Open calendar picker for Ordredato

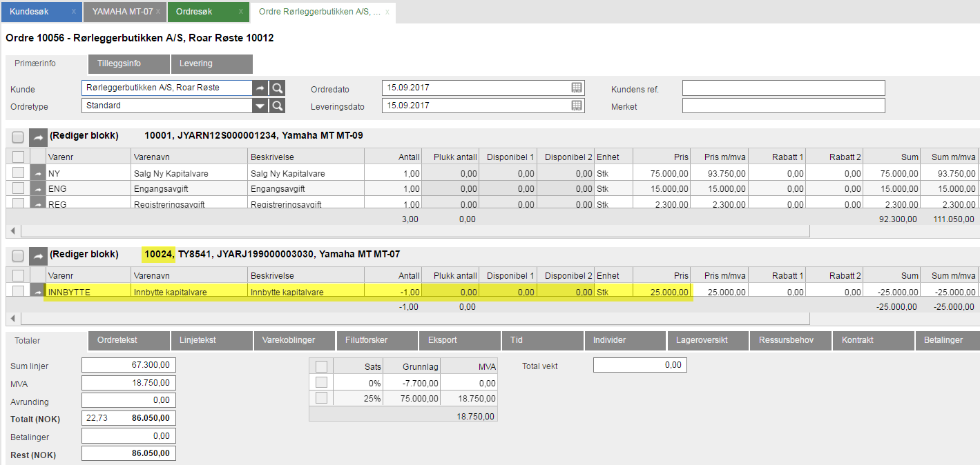click(577, 88)
